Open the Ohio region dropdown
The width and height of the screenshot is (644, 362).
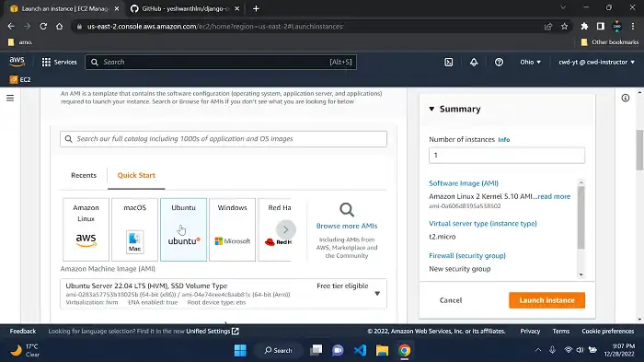(530, 62)
